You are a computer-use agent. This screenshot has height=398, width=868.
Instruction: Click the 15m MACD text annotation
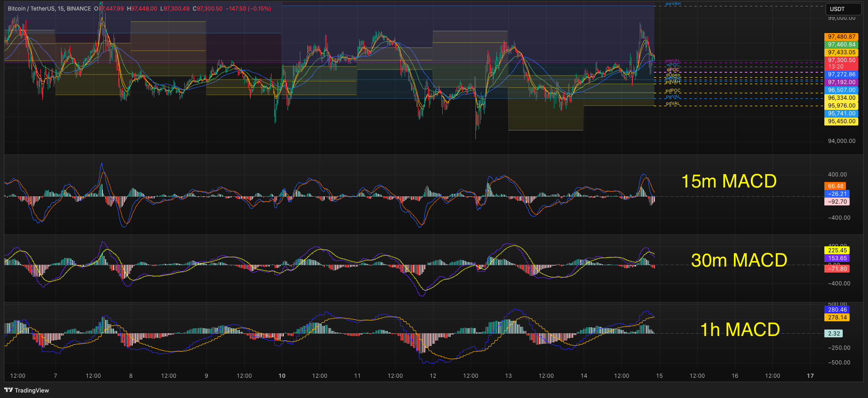[x=729, y=181]
